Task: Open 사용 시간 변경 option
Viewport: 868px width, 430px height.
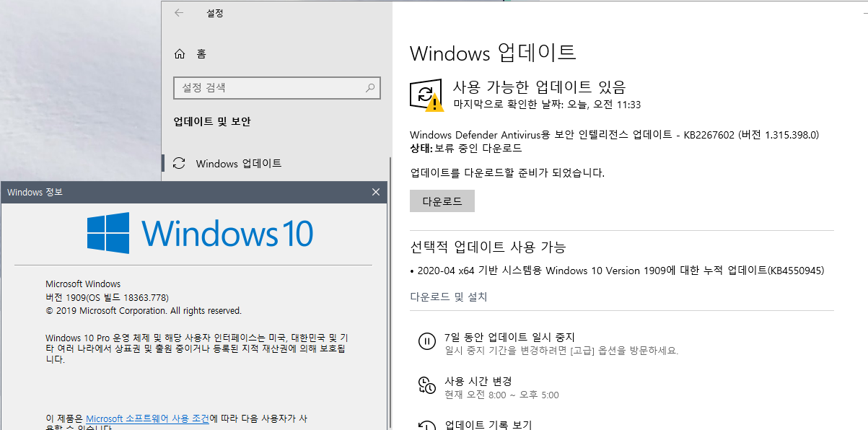Action: [478, 381]
